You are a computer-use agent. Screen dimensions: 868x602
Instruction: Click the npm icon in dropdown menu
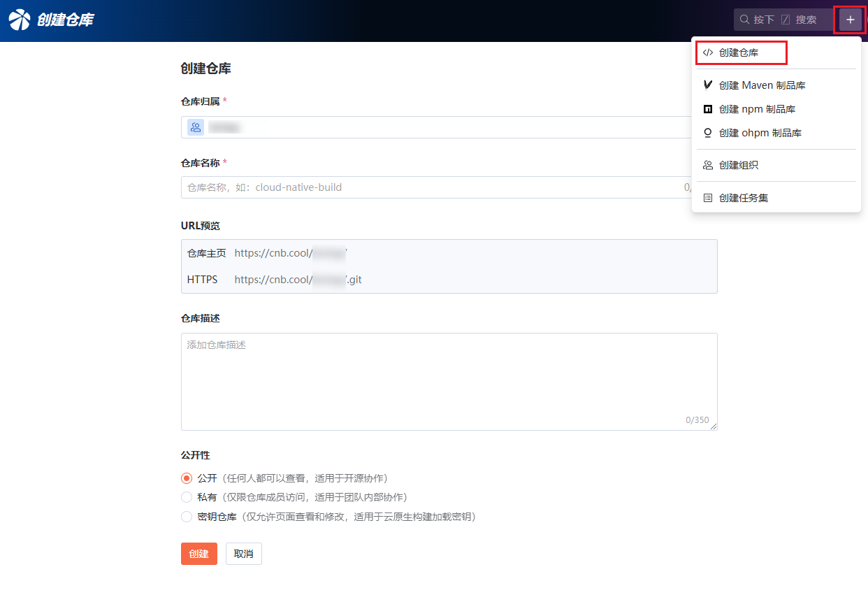pyautogui.click(x=708, y=109)
